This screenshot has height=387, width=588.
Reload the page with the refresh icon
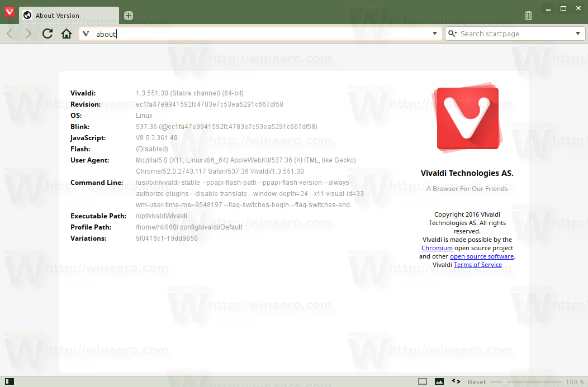[x=48, y=34]
